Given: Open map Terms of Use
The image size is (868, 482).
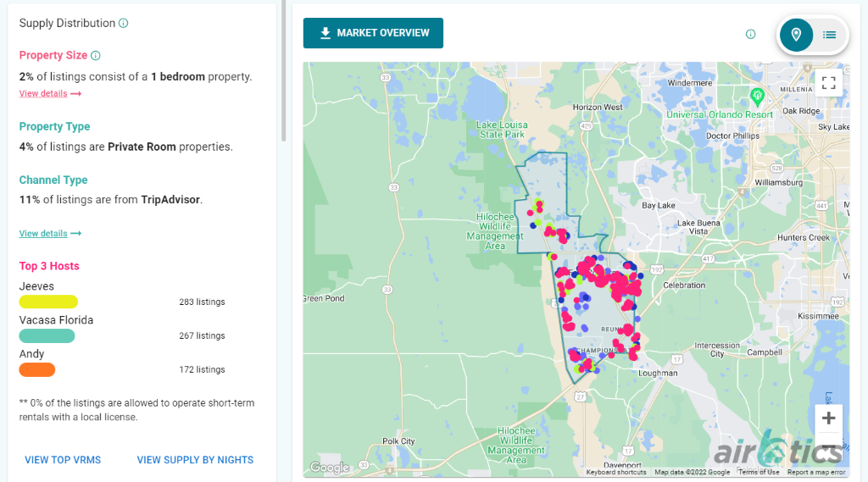Looking at the screenshot, I should [x=759, y=472].
